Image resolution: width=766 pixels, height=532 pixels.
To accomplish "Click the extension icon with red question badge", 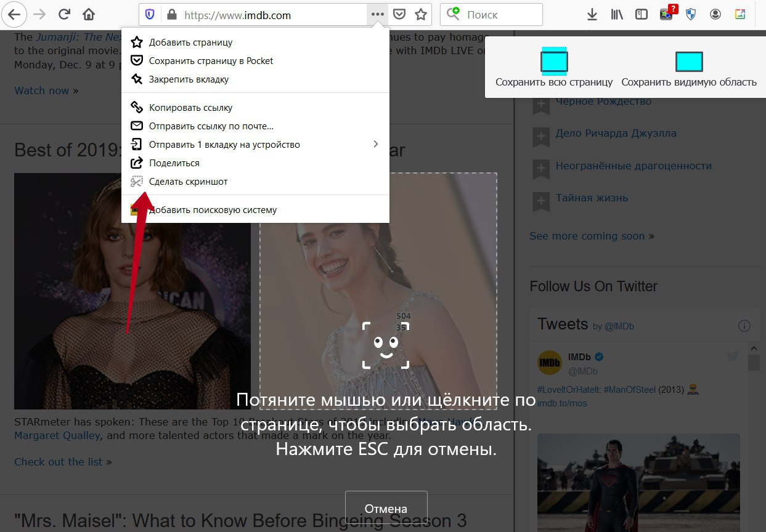I will point(667,14).
